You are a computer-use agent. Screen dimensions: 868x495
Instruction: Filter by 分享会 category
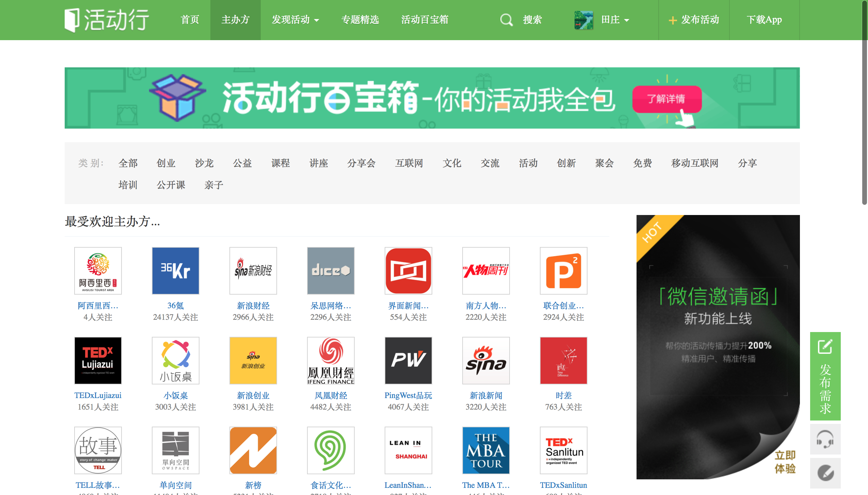pyautogui.click(x=361, y=163)
